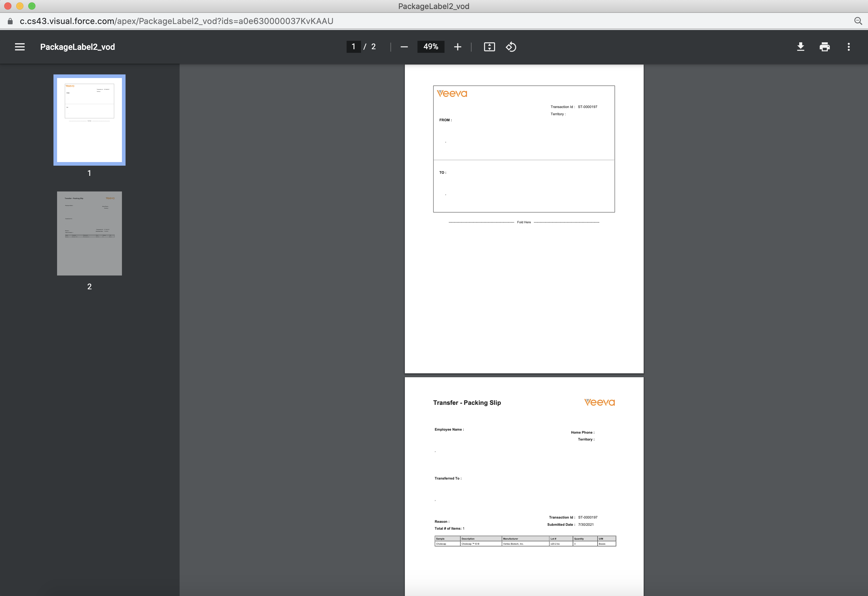Screen dimensions: 868x596
Task: Toggle the sidebar with the hamburger menu icon
Action: pyautogui.click(x=20, y=47)
